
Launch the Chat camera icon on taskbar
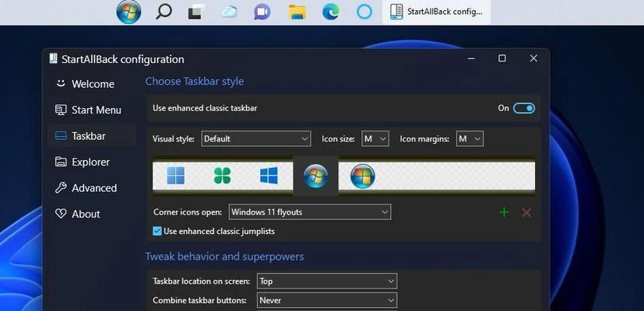[x=262, y=12]
